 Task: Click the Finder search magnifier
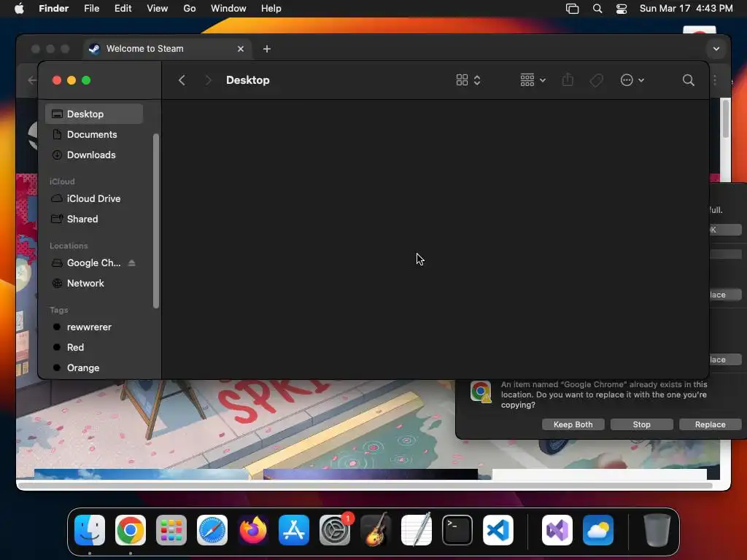tap(688, 80)
